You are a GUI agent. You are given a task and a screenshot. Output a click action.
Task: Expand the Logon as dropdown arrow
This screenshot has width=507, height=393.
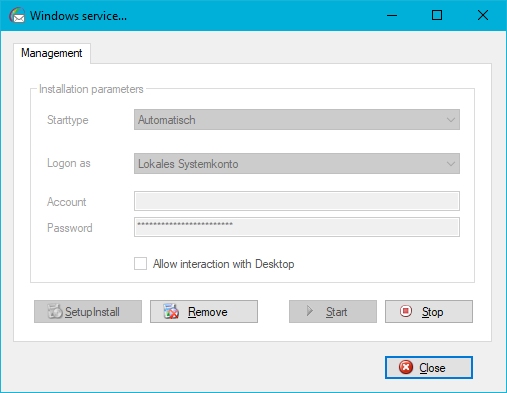point(451,164)
